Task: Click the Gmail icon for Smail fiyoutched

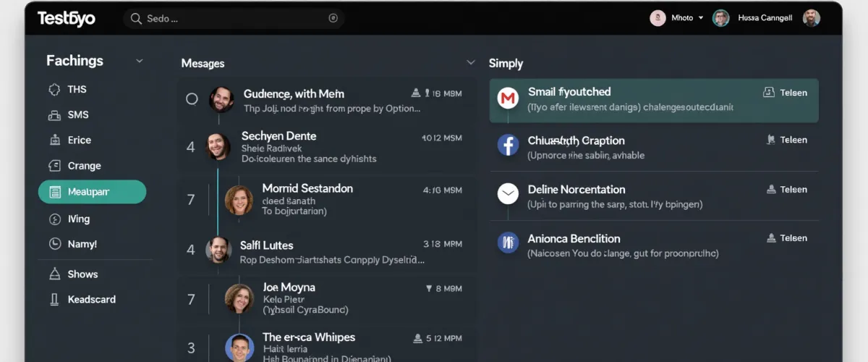Action: [x=509, y=97]
